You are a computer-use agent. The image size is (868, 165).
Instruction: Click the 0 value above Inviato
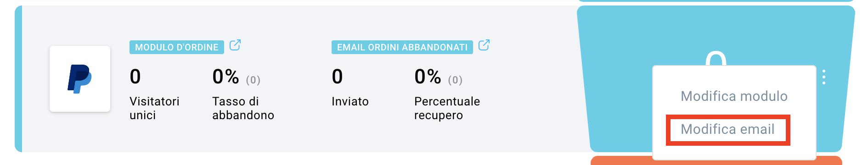click(x=337, y=77)
